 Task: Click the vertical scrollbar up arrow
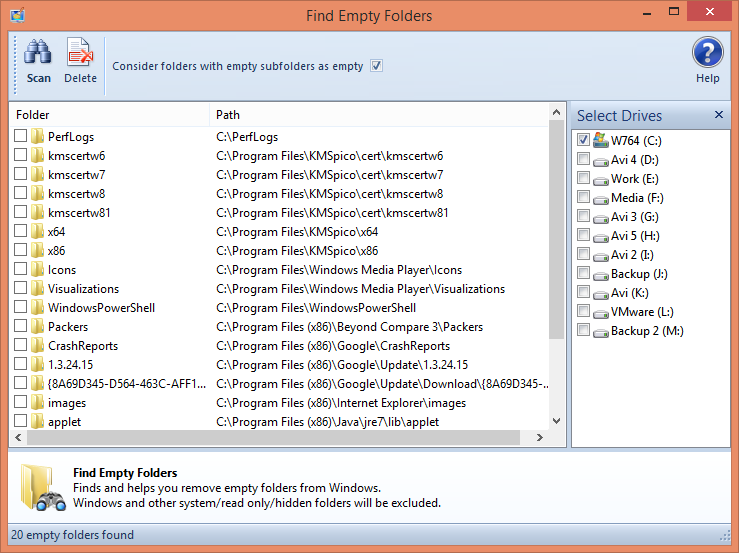[x=557, y=112]
